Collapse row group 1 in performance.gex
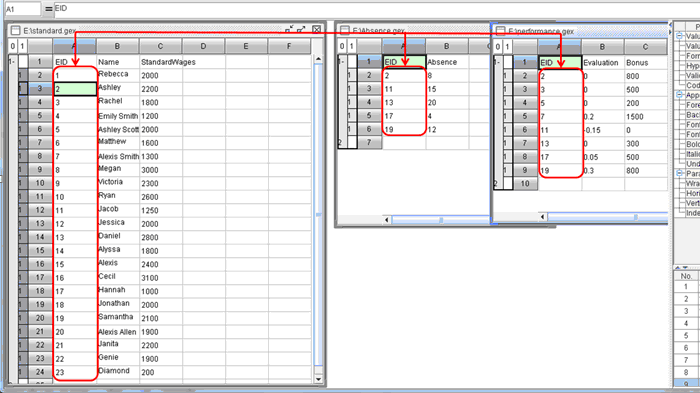Viewport: 700px width, 393px height. coord(497,62)
